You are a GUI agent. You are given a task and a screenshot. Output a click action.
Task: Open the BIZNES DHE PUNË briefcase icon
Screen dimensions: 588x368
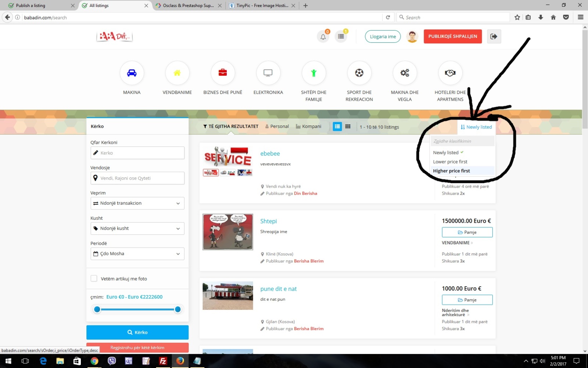[223, 73]
